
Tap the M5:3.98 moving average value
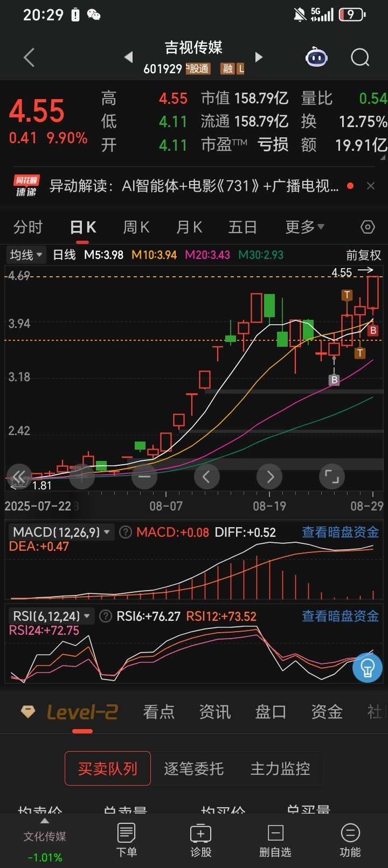click(104, 255)
